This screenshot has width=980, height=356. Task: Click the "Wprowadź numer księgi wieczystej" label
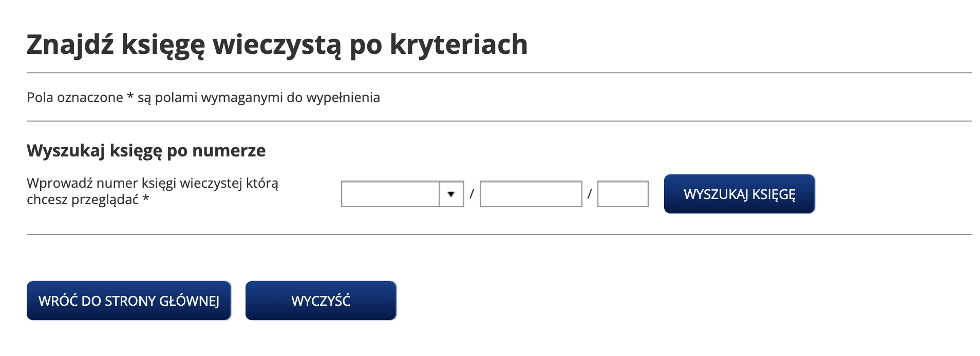pyautogui.click(x=153, y=183)
